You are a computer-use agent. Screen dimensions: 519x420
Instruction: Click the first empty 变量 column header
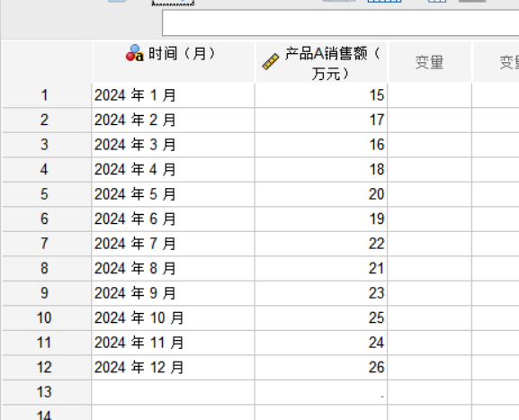430,62
